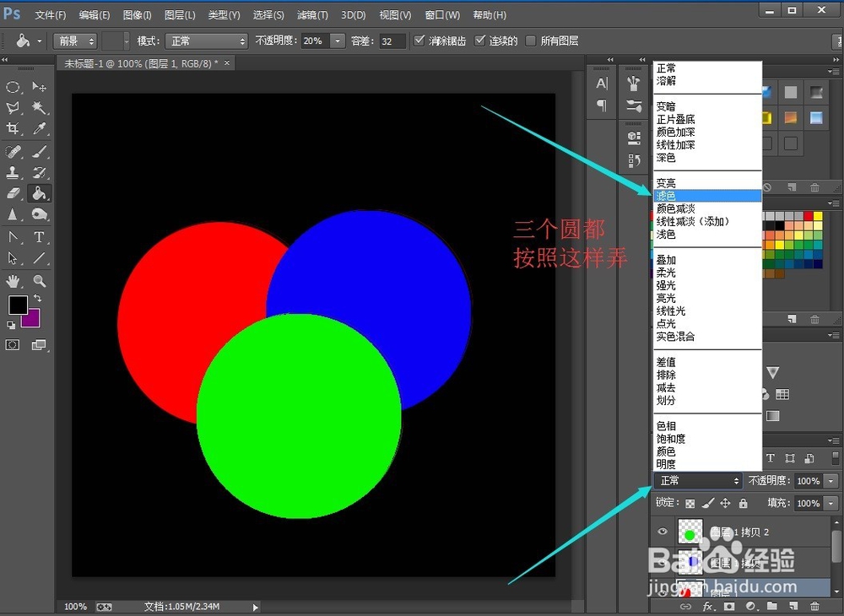
Task: Toggle the 连续的 contiguous checkbox
Action: 479,41
